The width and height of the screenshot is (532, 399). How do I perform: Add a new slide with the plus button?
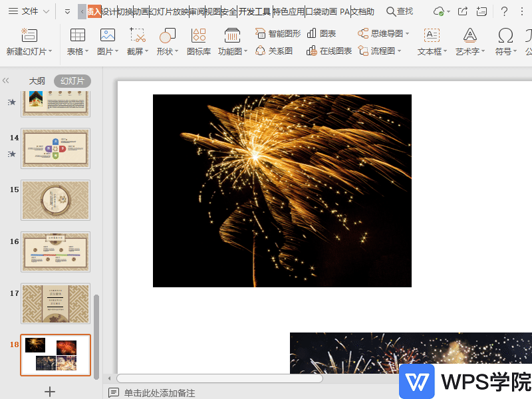click(x=49, y=392)
